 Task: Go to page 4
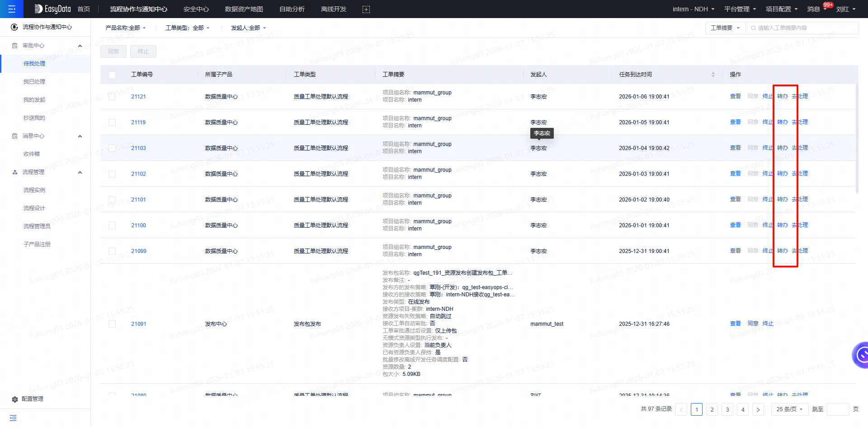[743, 409]
